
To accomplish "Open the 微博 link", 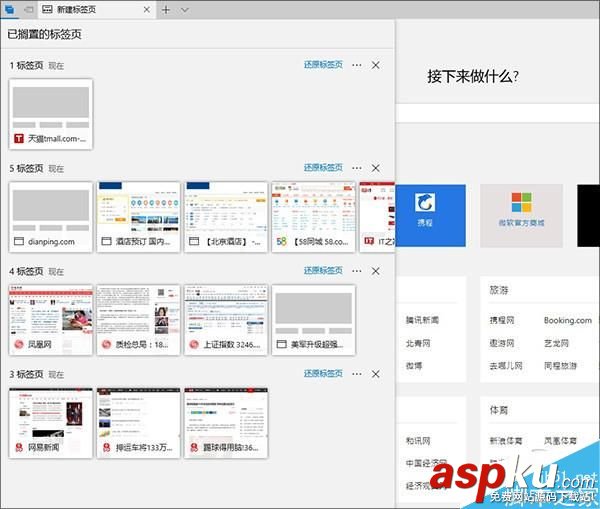I will [x=414, y=366].
